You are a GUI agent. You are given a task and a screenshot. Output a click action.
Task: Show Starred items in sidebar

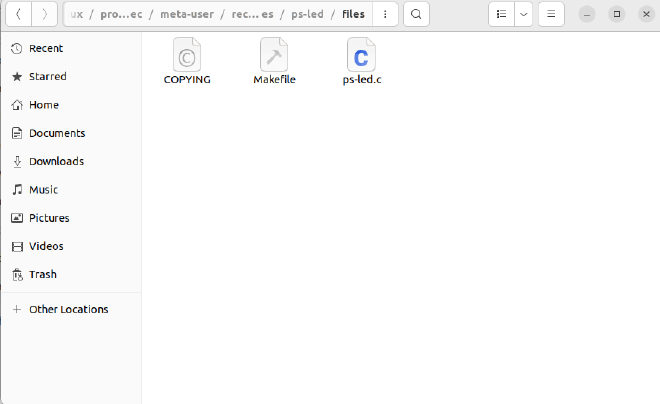pos(47,76)
